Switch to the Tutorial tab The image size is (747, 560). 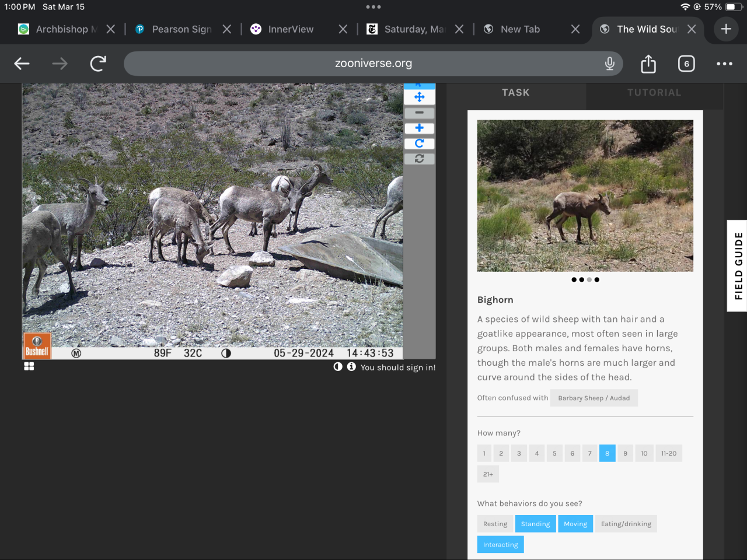(654, 93)
